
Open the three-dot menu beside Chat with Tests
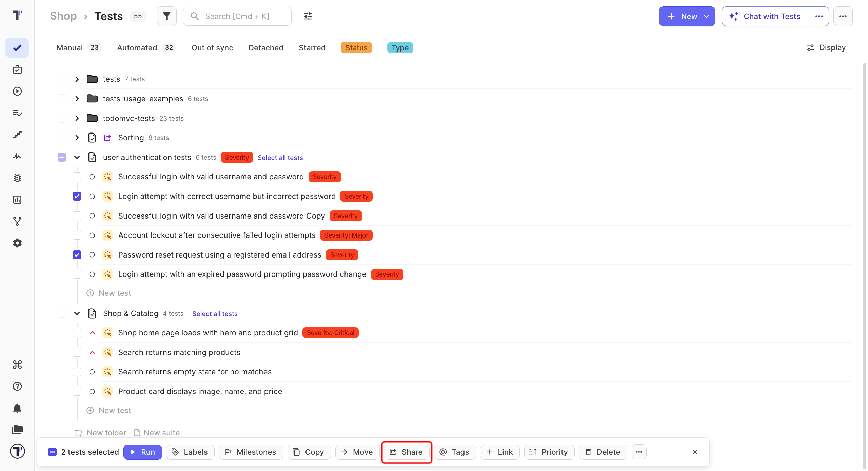tap(819, 16)
